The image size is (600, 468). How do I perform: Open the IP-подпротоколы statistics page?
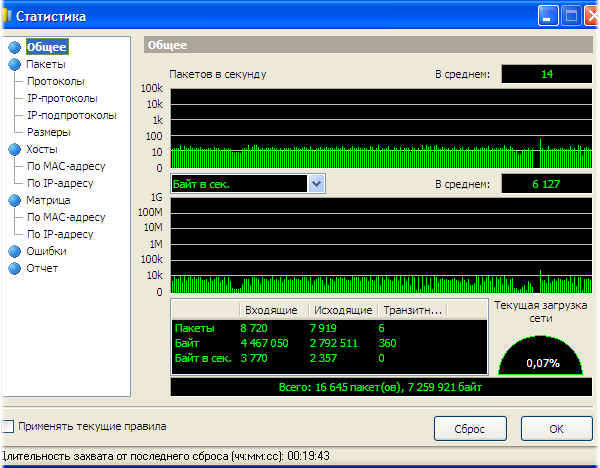72,115
